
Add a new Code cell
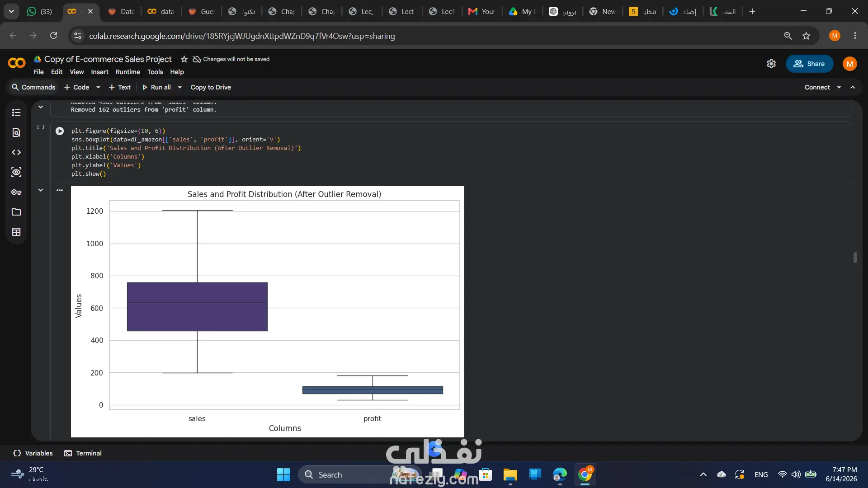tap(77, 87)
